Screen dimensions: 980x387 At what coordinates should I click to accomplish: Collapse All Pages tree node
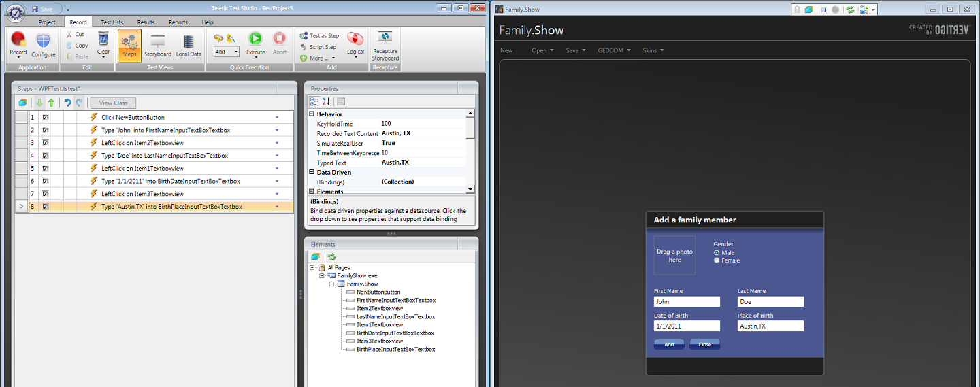(313, 267)
